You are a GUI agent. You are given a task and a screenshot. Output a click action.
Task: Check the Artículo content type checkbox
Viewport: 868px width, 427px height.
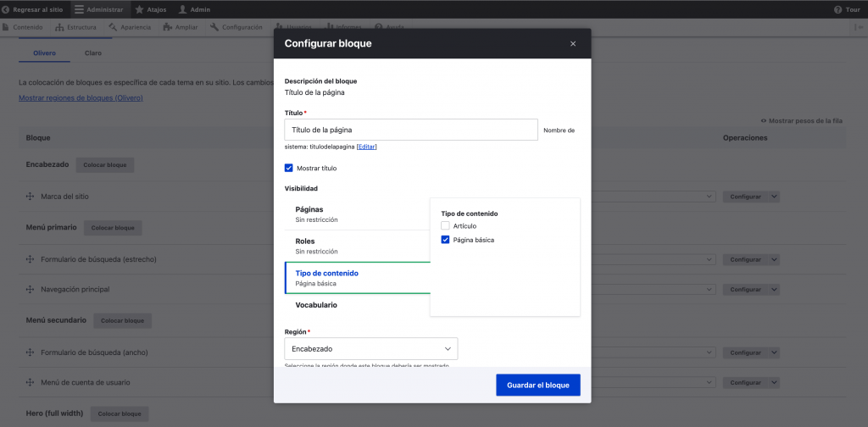click(445, 226)
